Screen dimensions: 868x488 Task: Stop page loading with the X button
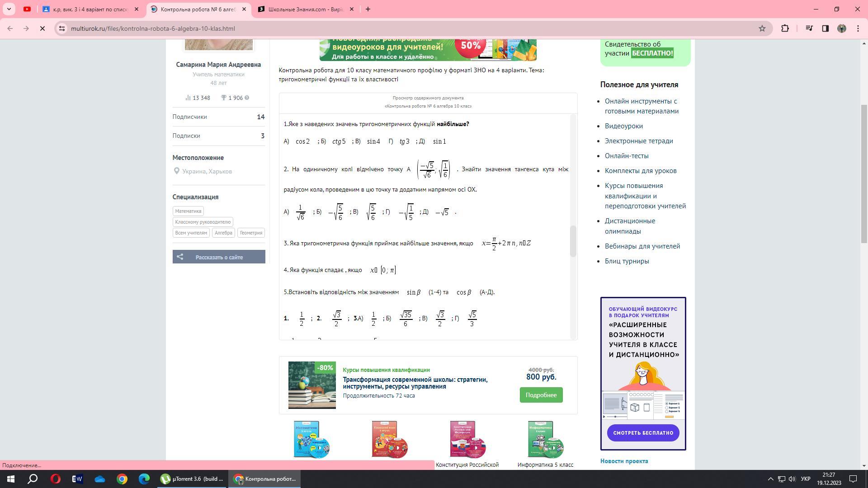[x=42, y=28]
